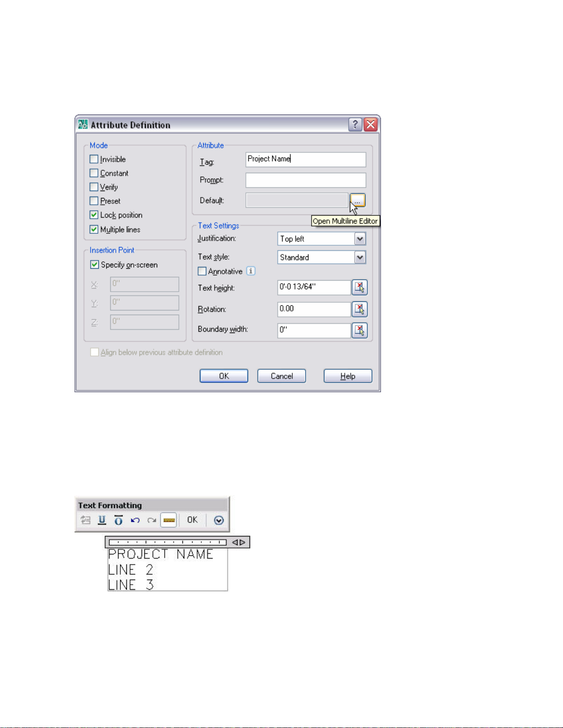Toggle Underline in Text Formatting toolbar

102,520
